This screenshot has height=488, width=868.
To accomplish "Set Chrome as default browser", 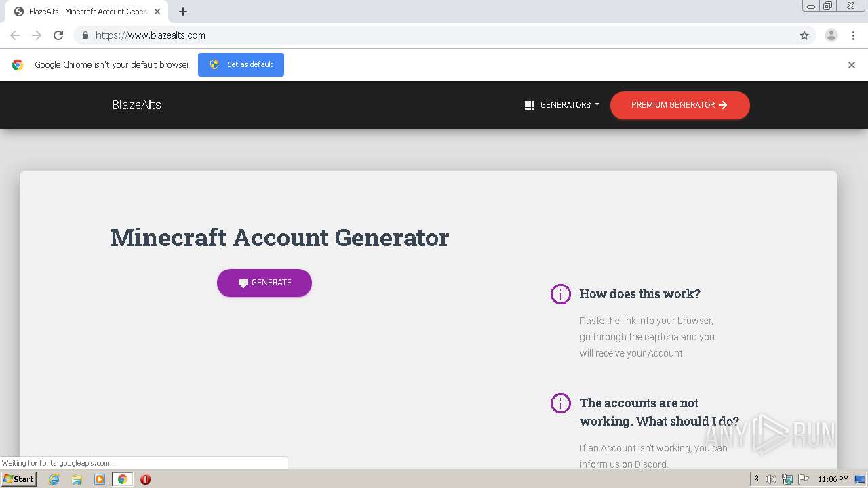I will 241,64.
